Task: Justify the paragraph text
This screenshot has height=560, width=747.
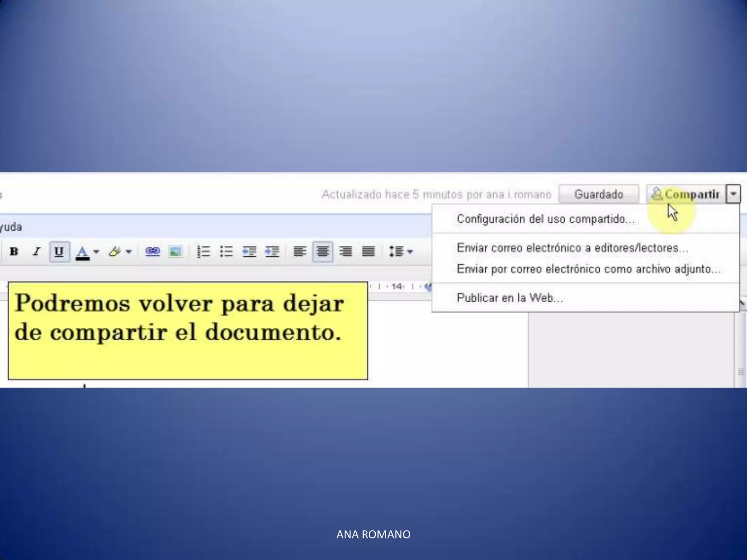Action: (x=368, y=252)
